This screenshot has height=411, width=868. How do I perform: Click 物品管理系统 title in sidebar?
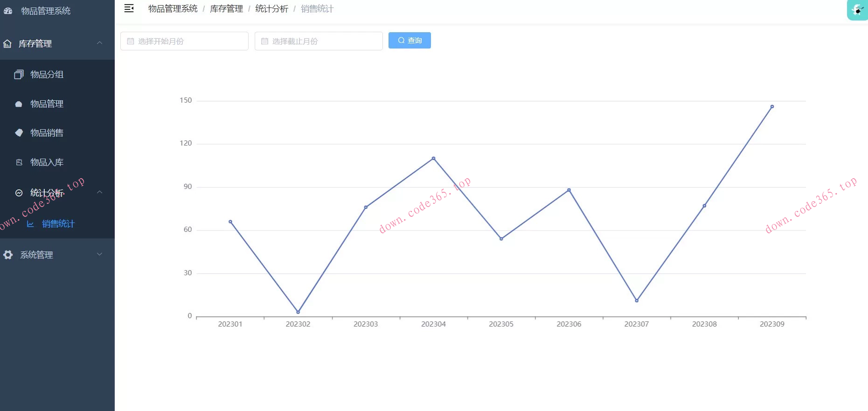click(x=46, y=11)
